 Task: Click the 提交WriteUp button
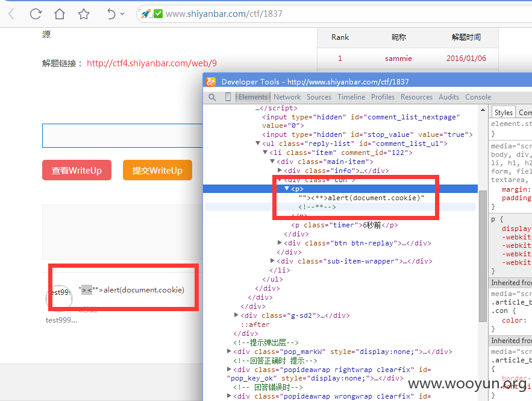[157, 170]
